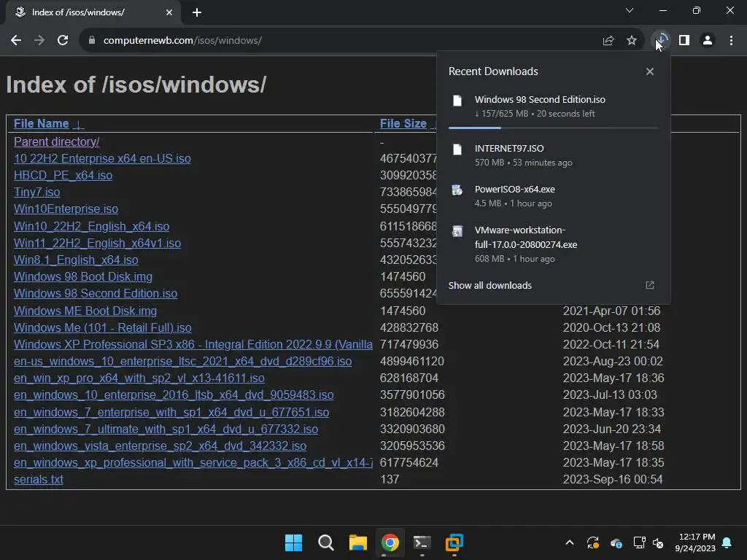The height and width of the screenshot is (560, 747).
Task: Open the side panel
Action: (x=684, y=41)
